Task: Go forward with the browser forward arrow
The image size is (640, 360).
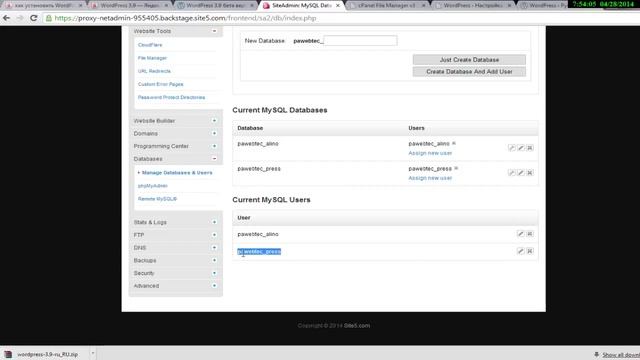Action: 20,18
